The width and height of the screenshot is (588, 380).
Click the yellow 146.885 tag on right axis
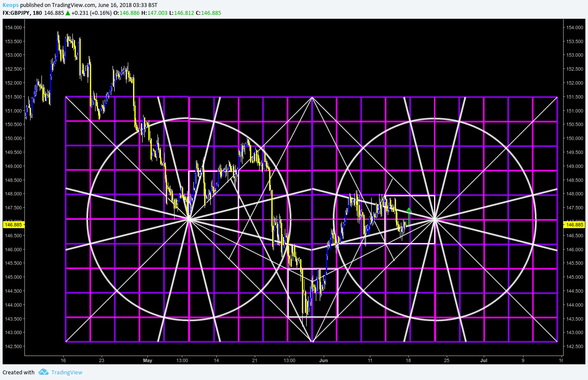click(x=574, y=225)
